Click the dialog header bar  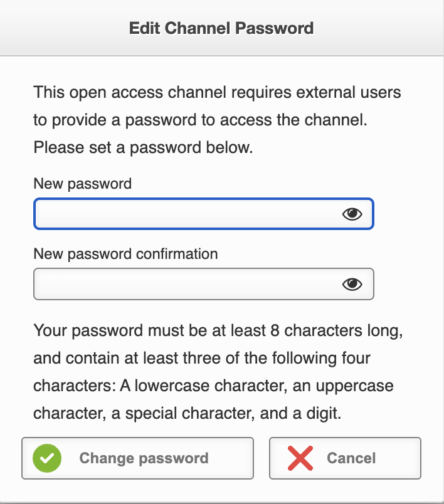click(x=222, y=28)
